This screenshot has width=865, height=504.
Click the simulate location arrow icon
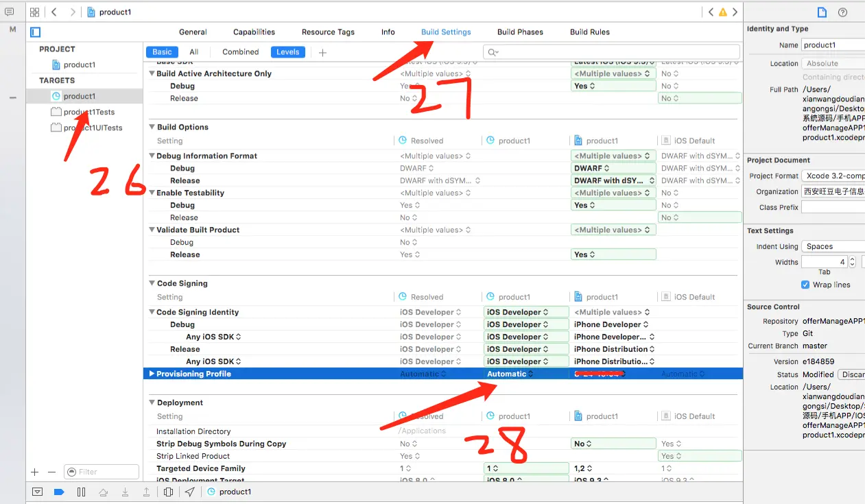(x=190, y=492)
